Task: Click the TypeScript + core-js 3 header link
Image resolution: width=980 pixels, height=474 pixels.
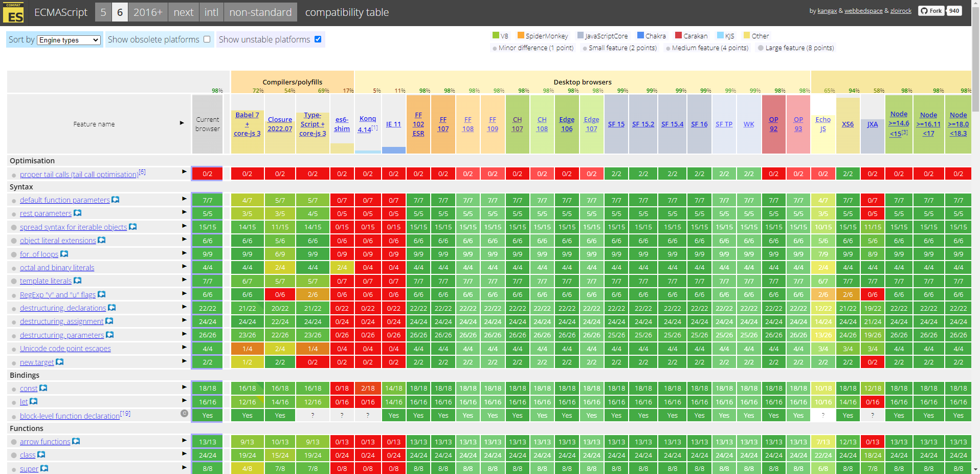Action: (x=313, y=124)
